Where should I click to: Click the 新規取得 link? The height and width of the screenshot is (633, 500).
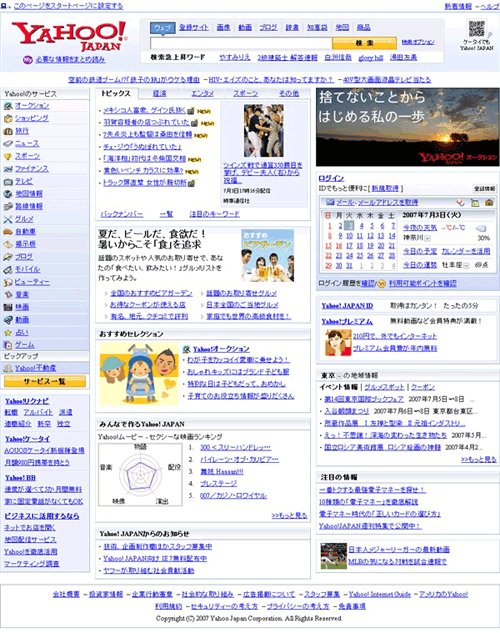(x=385, y=189)
